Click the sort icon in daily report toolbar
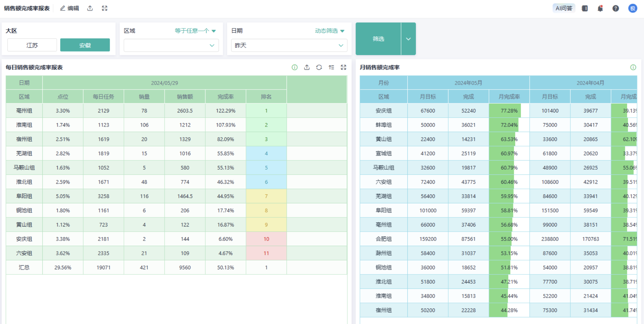 331,67
